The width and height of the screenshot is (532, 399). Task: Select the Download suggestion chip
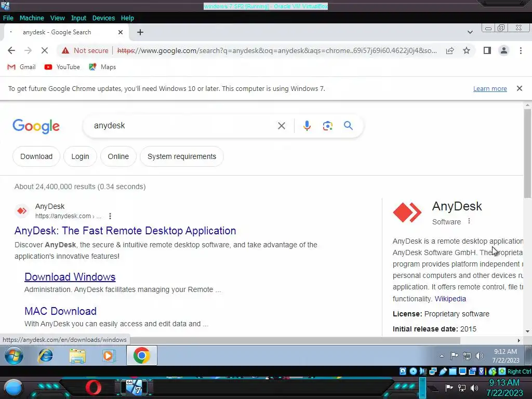[36, 156]
